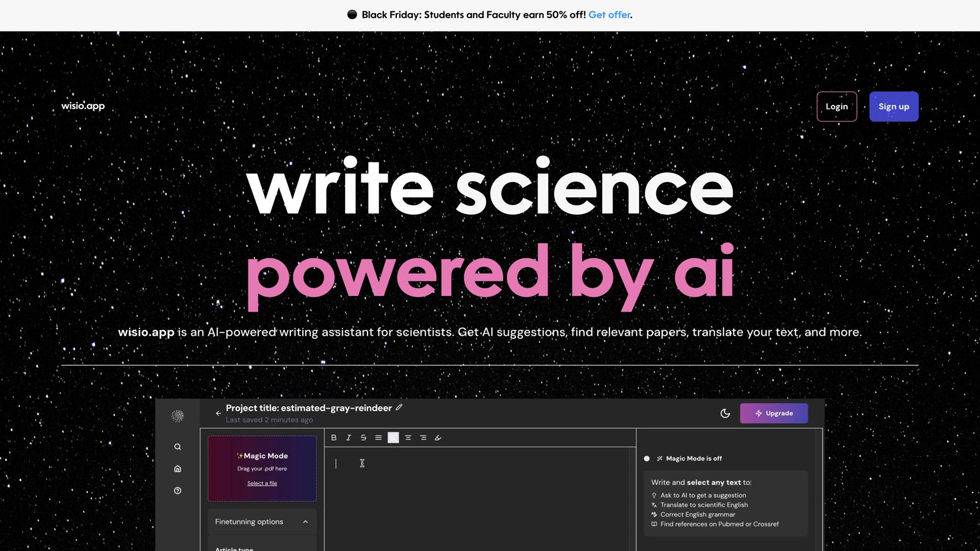Select the highlighter tool icon
Image resolution: width=980 pixels, height=551 pixels.
click(438, 438)
